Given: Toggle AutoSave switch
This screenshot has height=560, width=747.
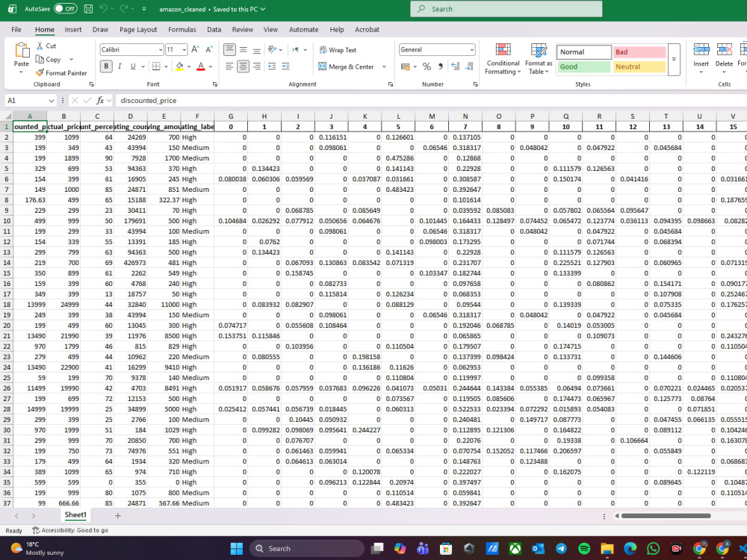Looking at the screenshot, I should (65, 8).
